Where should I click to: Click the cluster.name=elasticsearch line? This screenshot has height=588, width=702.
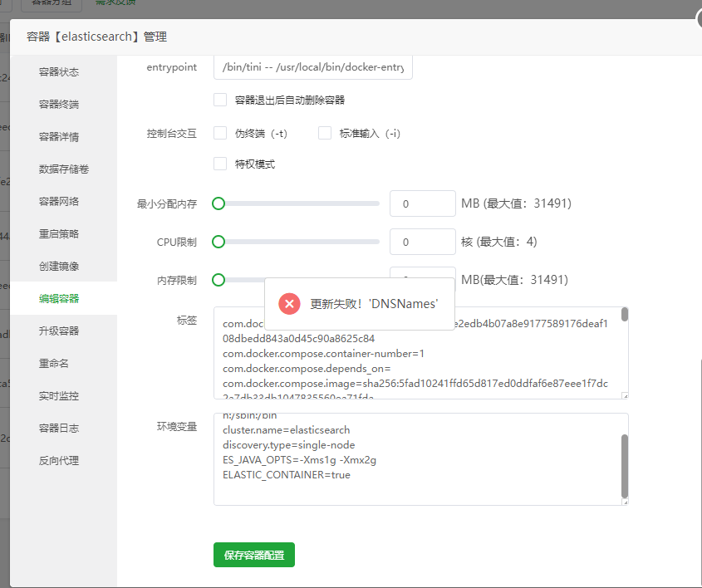pyautogui.click(x=287, y=430)
